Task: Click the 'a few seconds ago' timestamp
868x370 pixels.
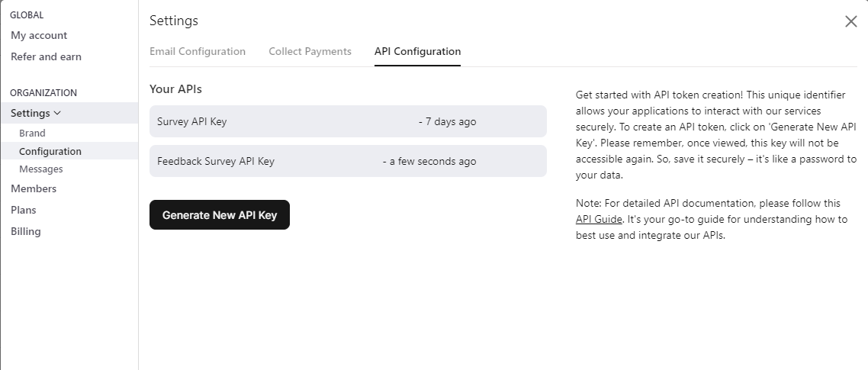Action: point(432,161)
